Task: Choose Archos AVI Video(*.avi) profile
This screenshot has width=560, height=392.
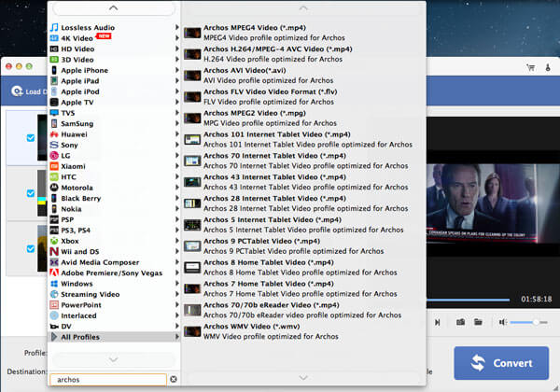Action: (303, 76)
